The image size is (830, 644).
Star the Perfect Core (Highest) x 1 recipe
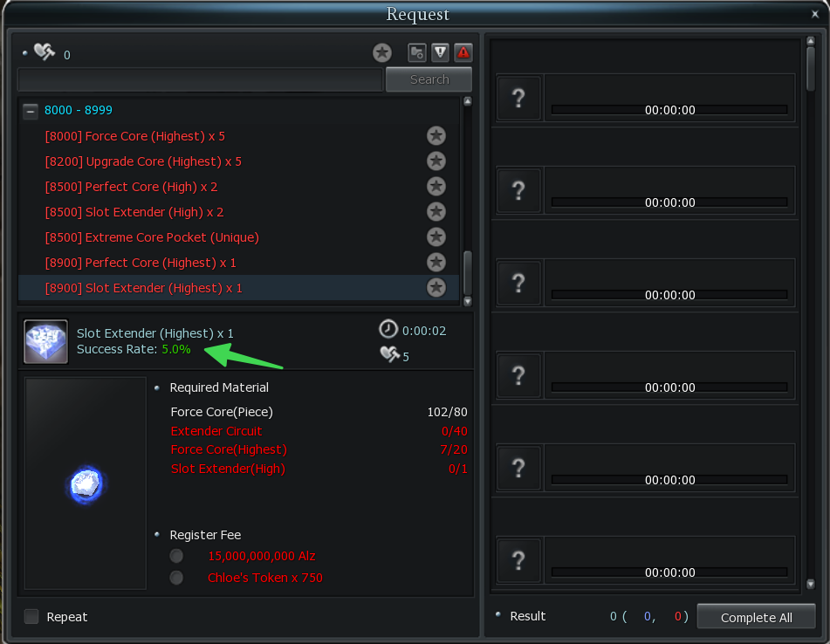click(x=436, y=262)
